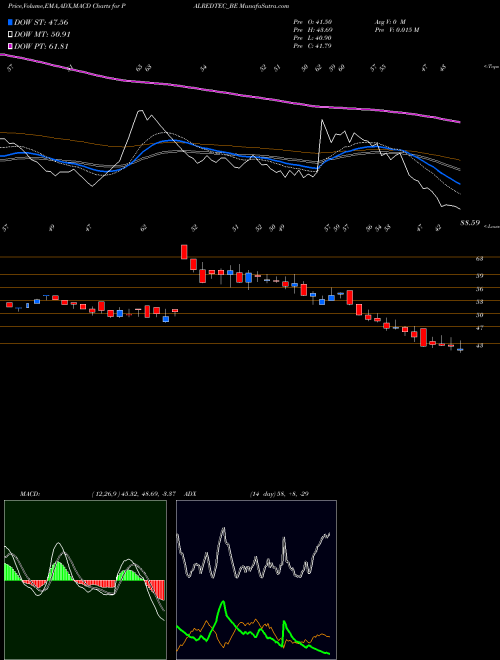
Task: Click the last blue candlestick near the 43 line
Action: click(x=460, y=349)
